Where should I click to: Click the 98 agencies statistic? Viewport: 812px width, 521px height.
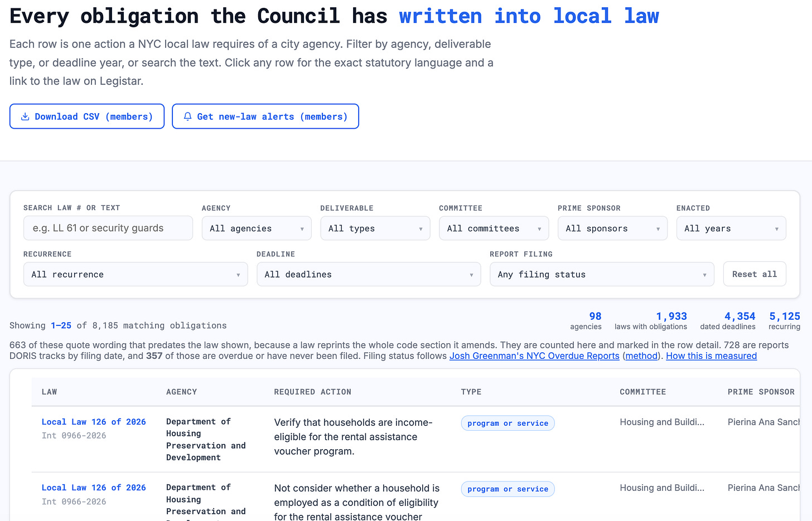pyautogui.click(x=586, y=320)
